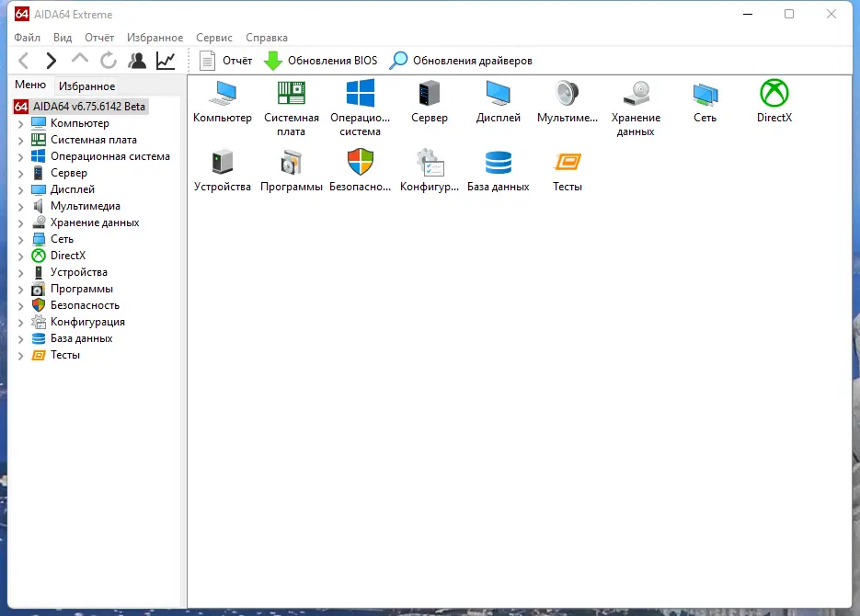Screen dimensions: 860x616
Task: Expand the Дисплей tree node chevron
Action: point(21,190)
